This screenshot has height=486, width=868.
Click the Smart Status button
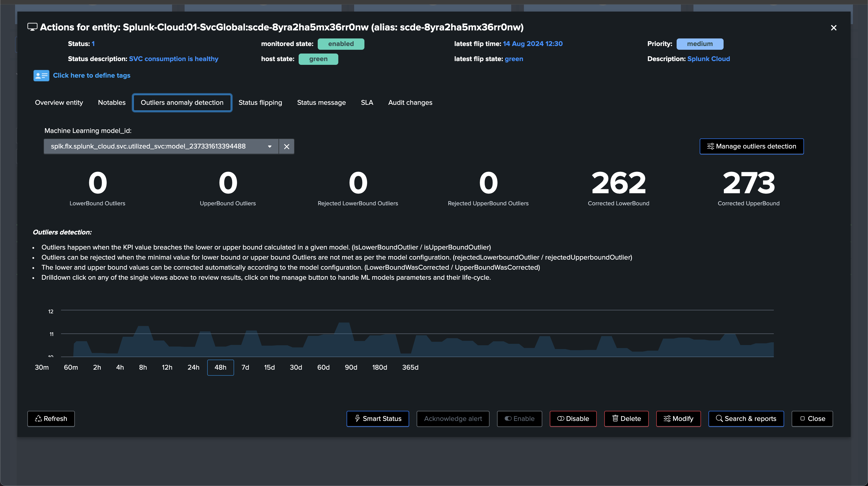(378, 419)
